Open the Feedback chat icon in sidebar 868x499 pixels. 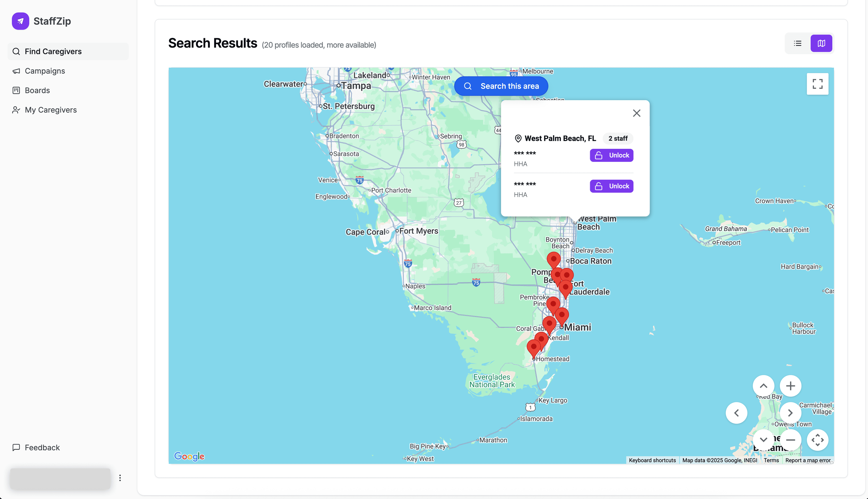[x=16, y=447]
